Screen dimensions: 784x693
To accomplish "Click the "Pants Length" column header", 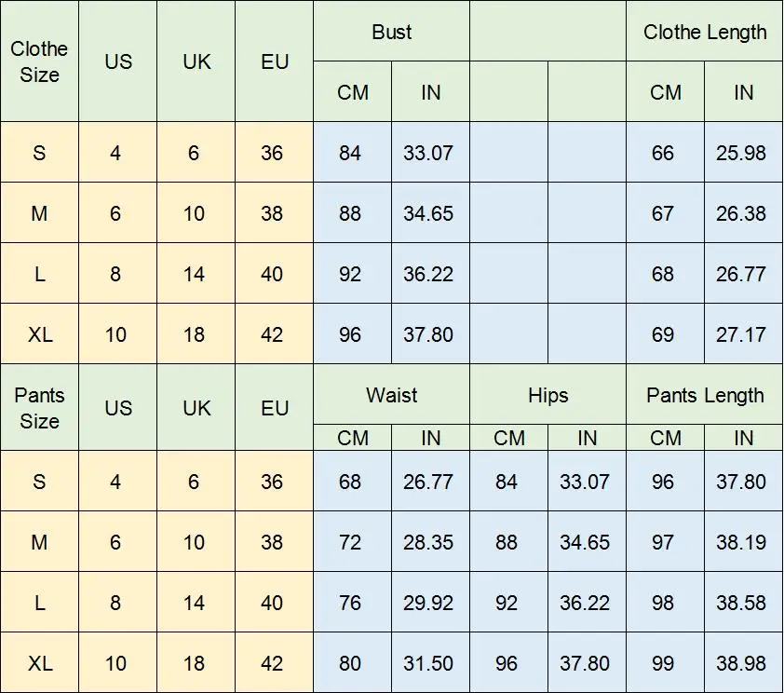I will tap(705, 395).
